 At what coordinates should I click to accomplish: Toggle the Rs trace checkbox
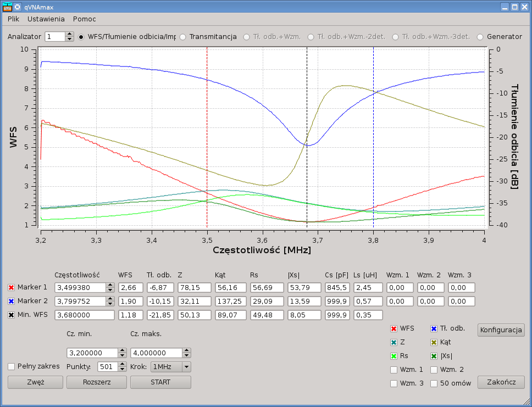coord(394,356)
